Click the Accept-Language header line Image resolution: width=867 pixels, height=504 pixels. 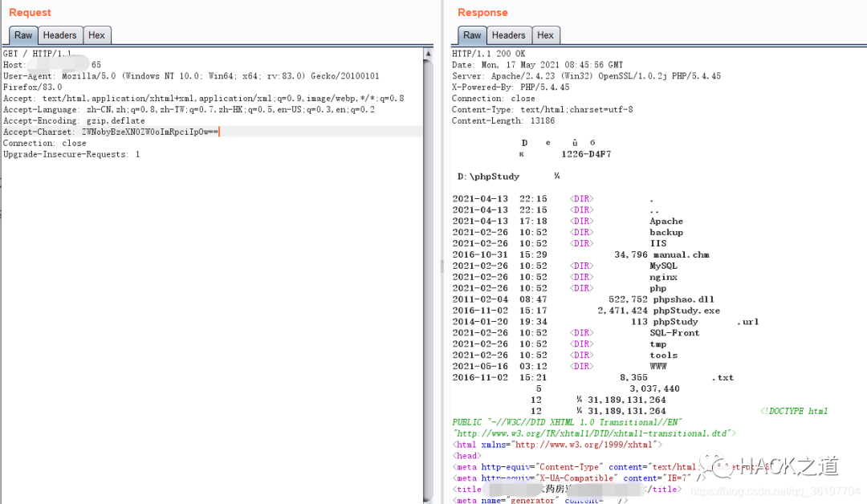pos(189,109)
